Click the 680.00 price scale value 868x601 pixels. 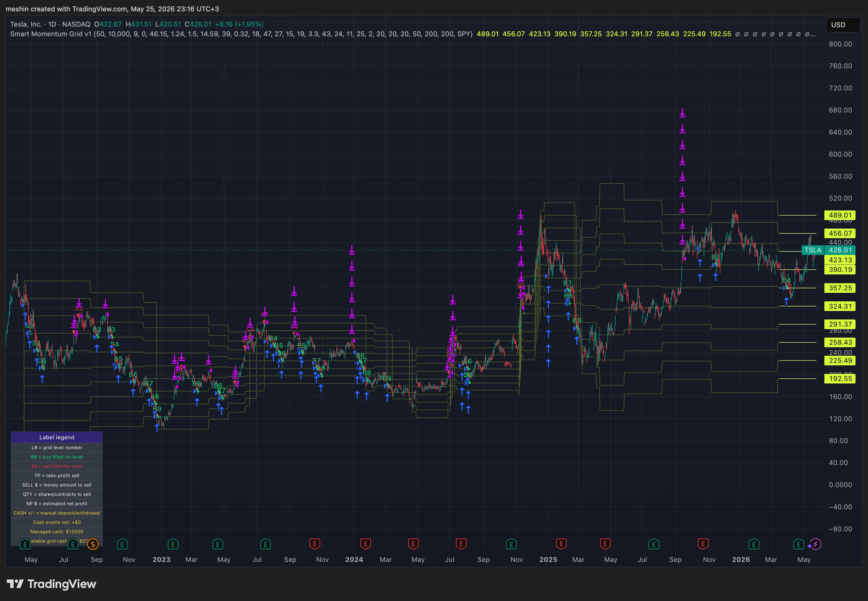click(x=840, y=110)
